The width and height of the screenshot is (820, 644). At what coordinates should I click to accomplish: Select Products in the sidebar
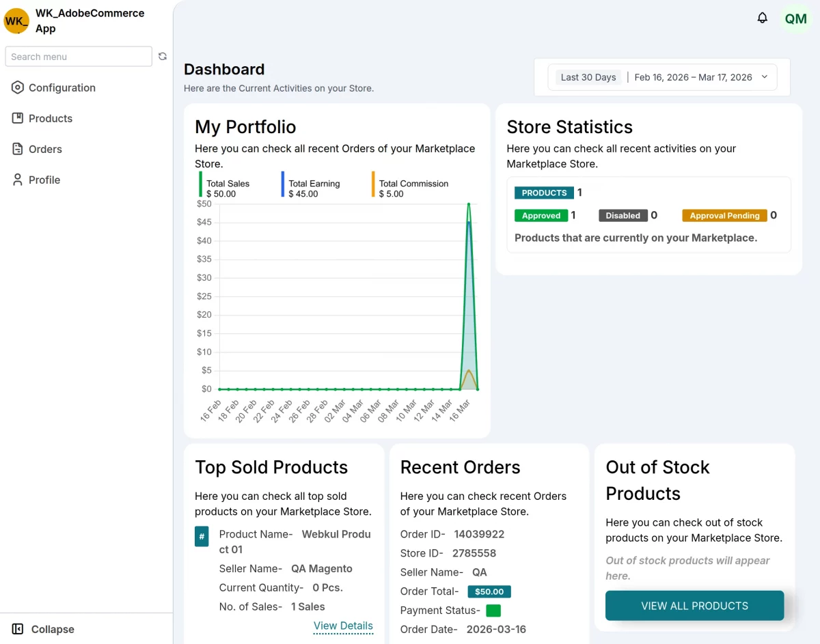pyautogui.click(x=50, y=118)
